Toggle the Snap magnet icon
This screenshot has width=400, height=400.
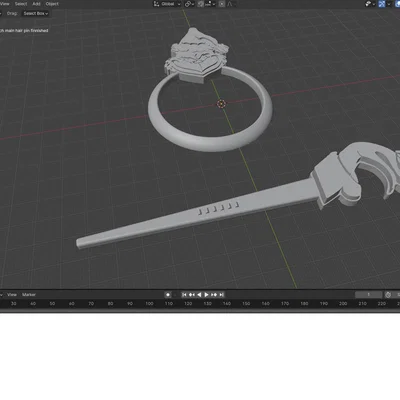(x=201, y=4)
